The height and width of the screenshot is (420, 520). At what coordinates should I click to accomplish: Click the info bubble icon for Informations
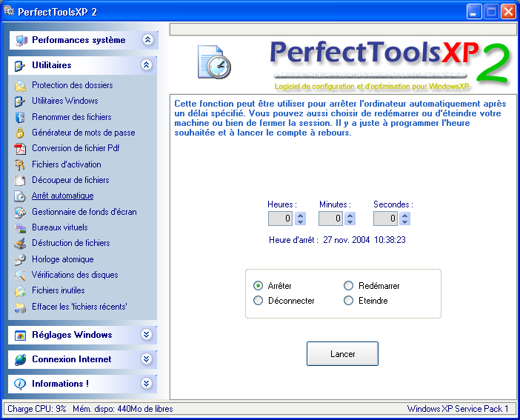click(x=20, y=384)
